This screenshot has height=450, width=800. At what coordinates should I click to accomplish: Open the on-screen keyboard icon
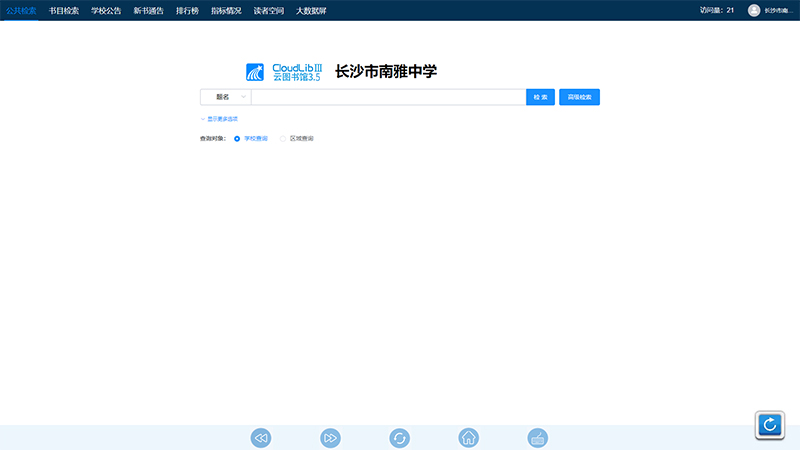point(538,438)
